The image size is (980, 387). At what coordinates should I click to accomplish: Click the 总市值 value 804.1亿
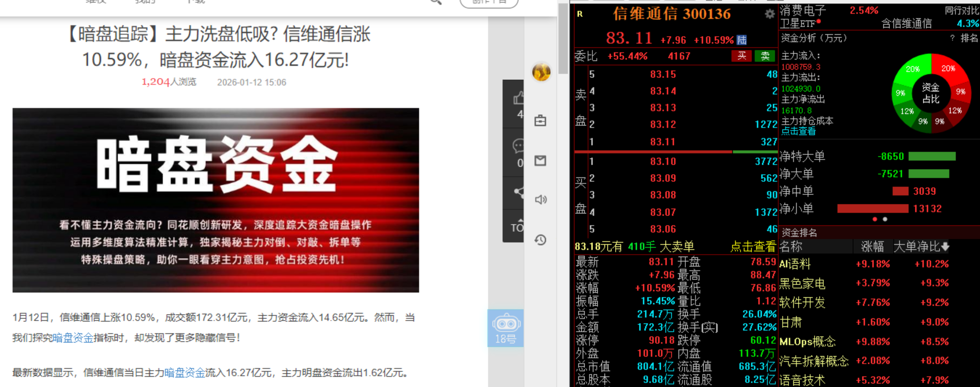tap(655, 367)
